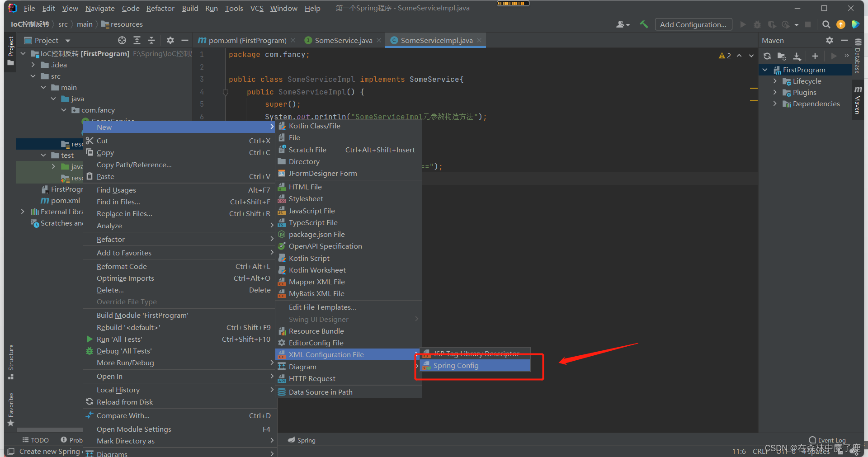This screenshot has width=868, height=457.
Task: Collapse All in the Project panel
Action: point(151,40)
